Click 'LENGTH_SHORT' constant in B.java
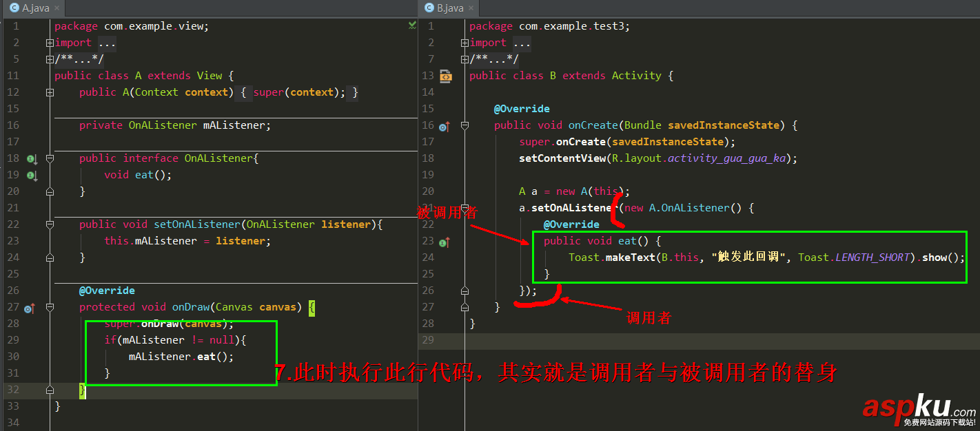This screenshot has height=431, width=980. pos(872,257)
